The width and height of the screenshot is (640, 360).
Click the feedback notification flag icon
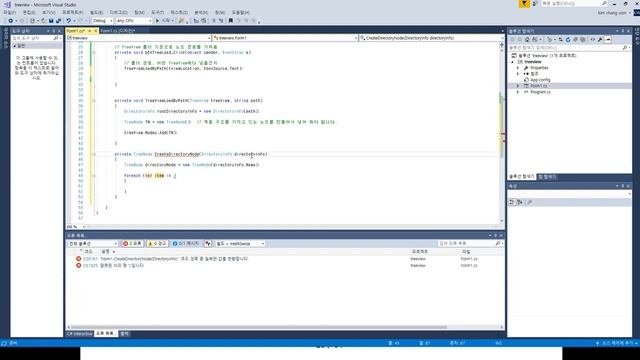pyautogui.click(x=524, y=4)
